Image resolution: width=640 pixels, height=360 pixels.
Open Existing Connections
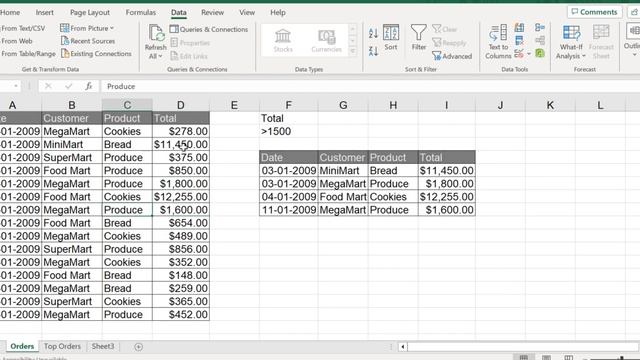(x=96, y=53)
